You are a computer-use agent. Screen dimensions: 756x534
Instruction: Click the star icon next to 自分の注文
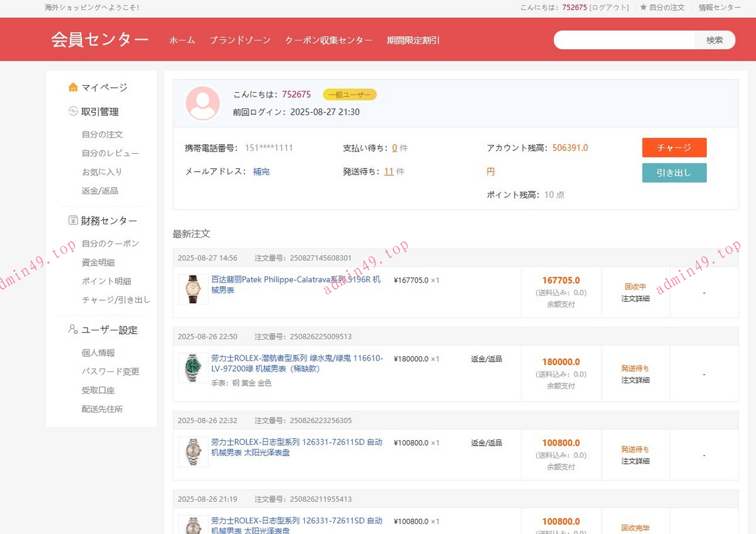[x=643, y=8]
